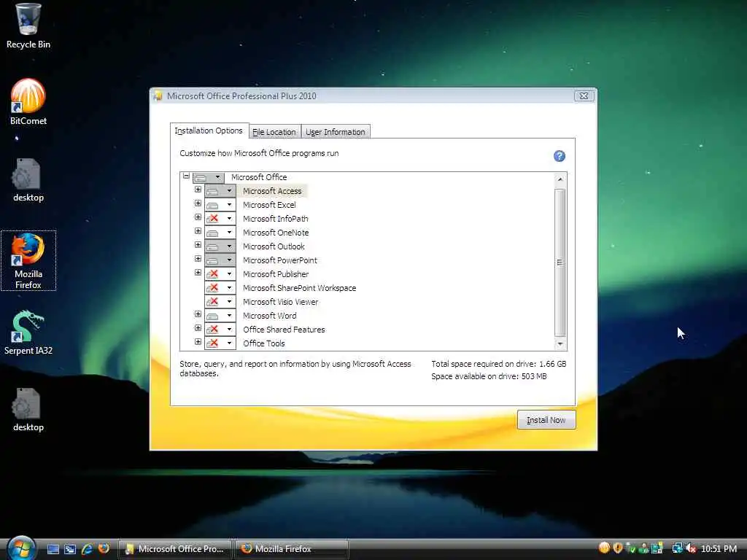The image size is (747, 560).
Task: Open Microsoft PowerPoint install option dropdown
Action: coord(220,260)
